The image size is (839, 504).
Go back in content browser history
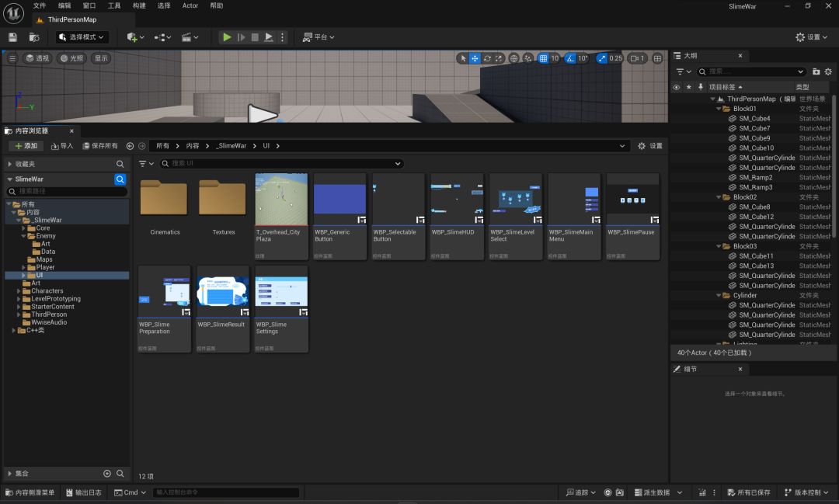coord(130,145)
